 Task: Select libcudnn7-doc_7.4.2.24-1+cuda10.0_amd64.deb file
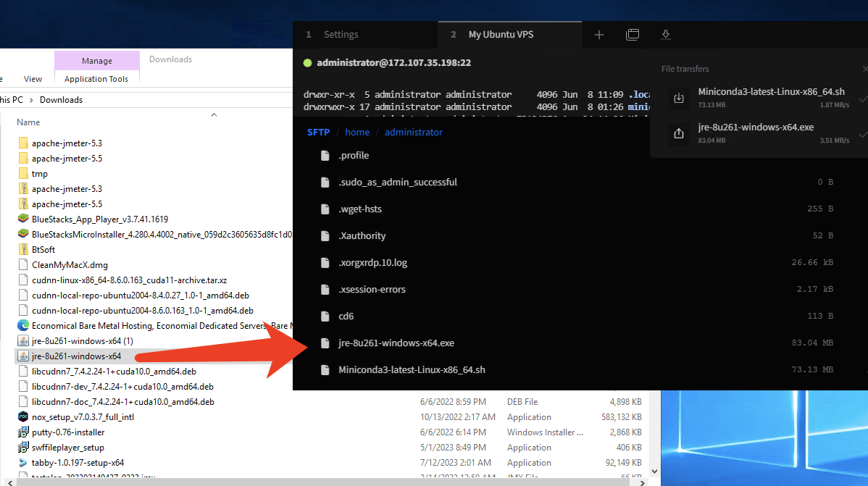coord(123,402)
